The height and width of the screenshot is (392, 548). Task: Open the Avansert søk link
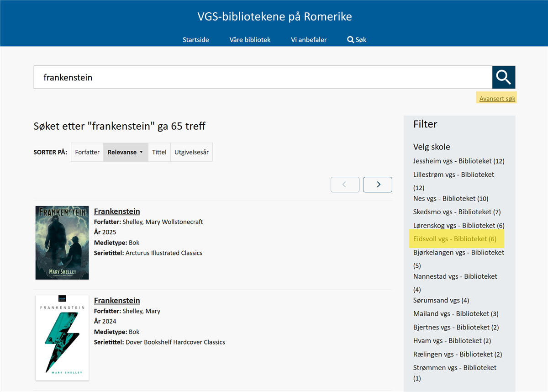497,98
